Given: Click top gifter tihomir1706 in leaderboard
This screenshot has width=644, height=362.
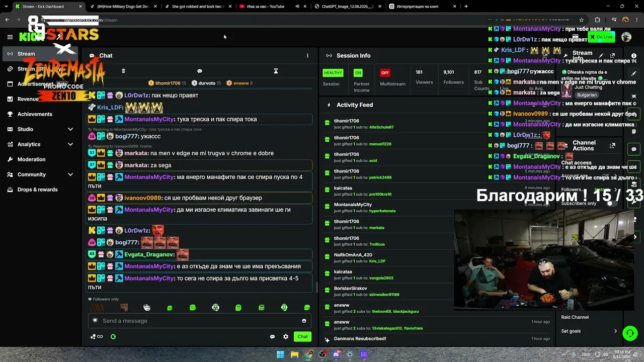Looking at the screenshot, I should tap(168, 83).
